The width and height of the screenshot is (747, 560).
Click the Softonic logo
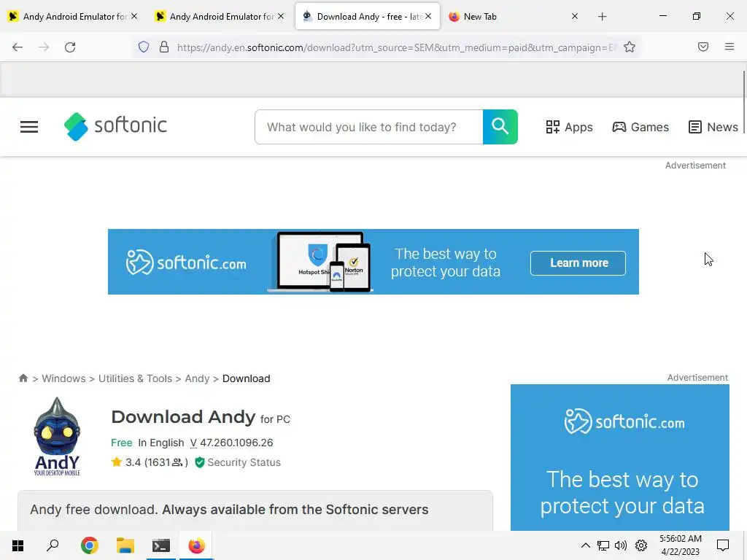[x=115, y=127]
